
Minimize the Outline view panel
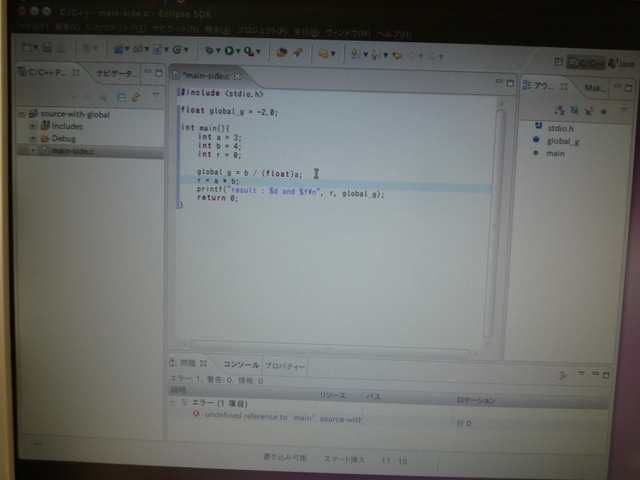618,86
